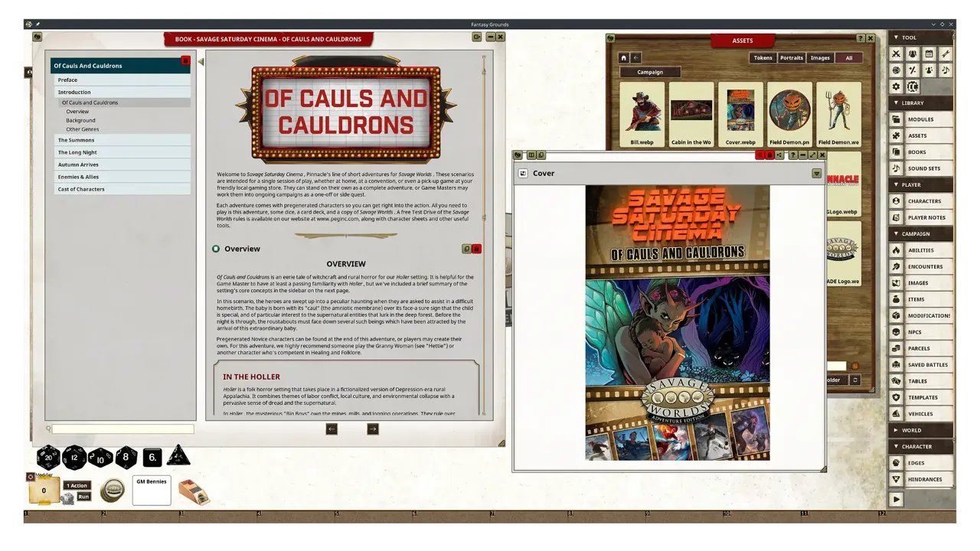The image size is (980, 551).
Task: Open Enemies & Allies chapter
Action: [122, 177]
